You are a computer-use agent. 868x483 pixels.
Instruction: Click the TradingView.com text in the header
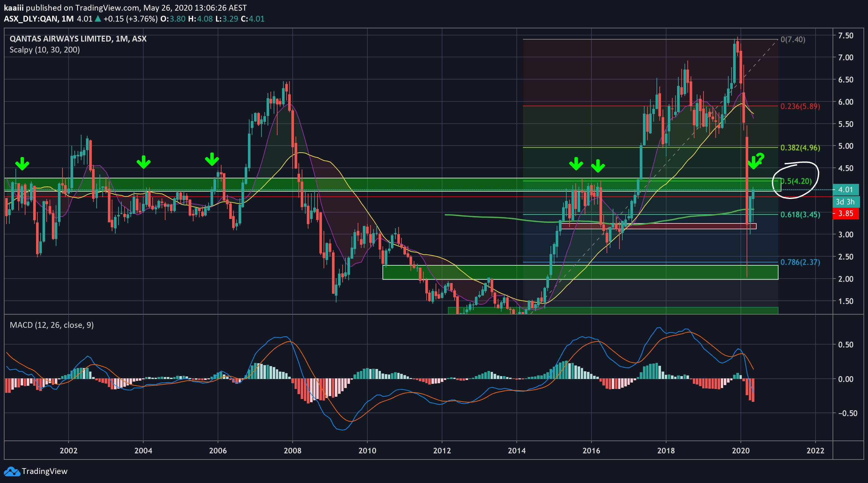coord(107,8)
